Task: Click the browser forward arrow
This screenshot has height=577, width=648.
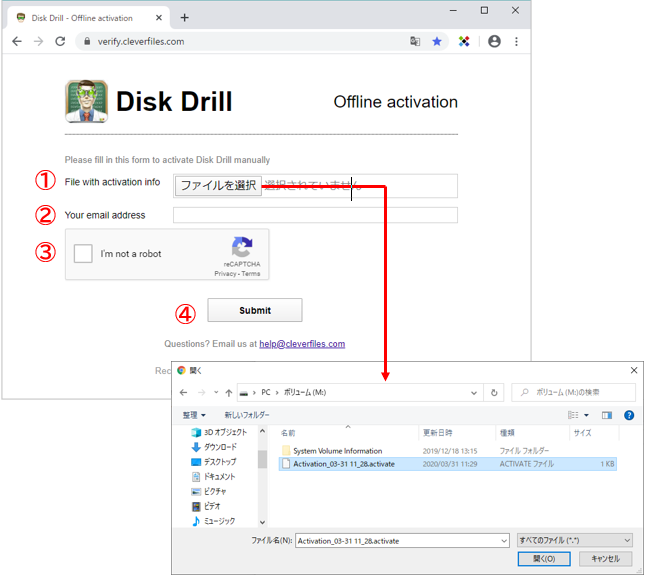Action: [38, 41]
